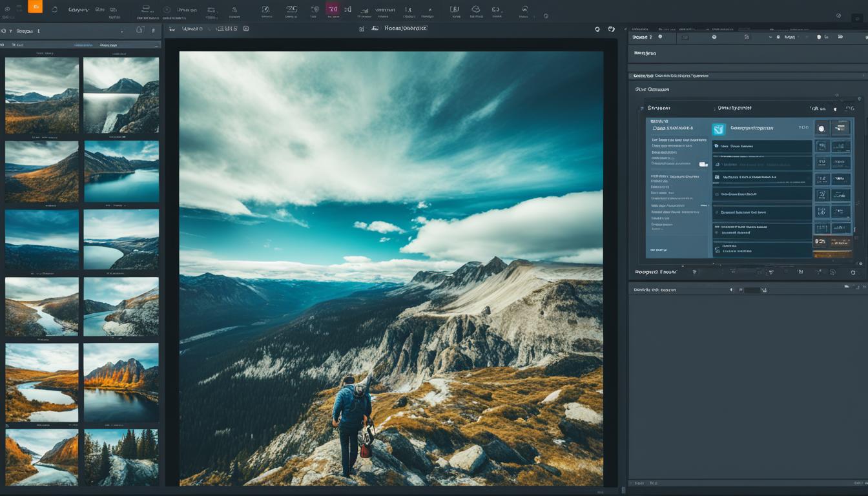This screenshot has width=868, height=496.
Task: Select the misty waterfall and mountain thumbnail
Action: pos(121,96)
